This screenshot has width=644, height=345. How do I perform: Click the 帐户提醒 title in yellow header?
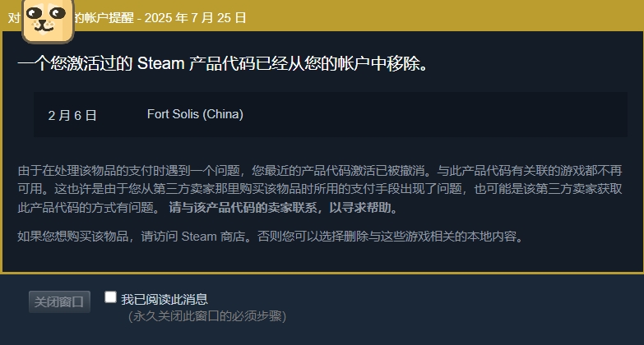tap(109, 17)
